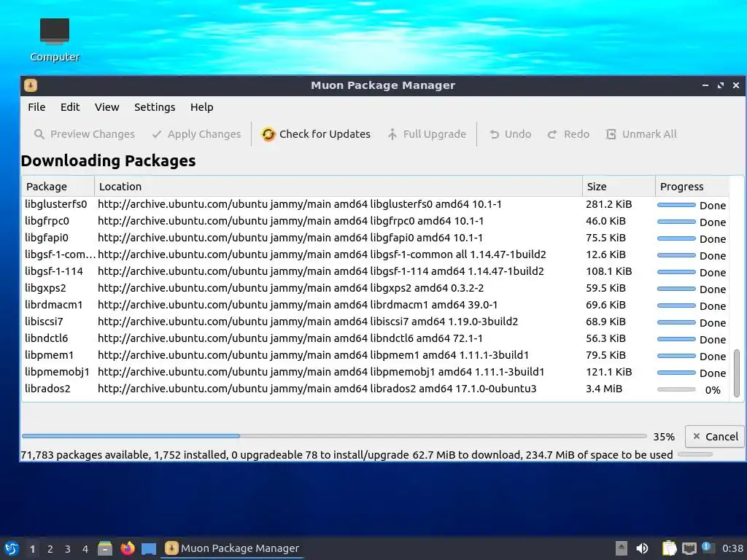Screen dimensions: 747x560
Task: Open the Settings menu
Action: point(155,107)
